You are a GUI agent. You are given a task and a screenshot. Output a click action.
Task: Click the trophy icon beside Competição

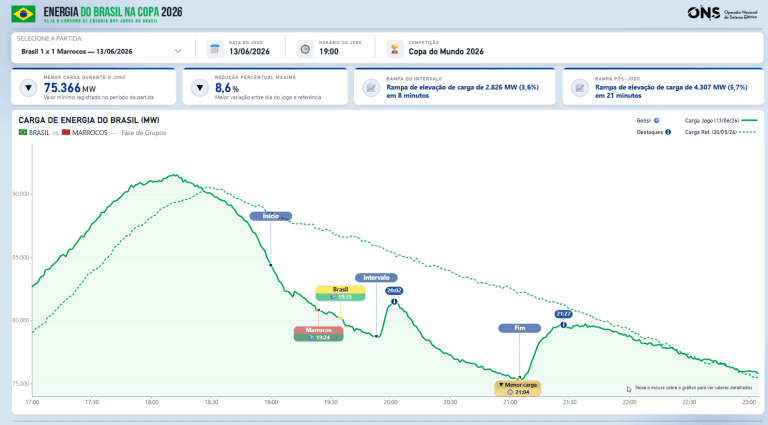394,49
